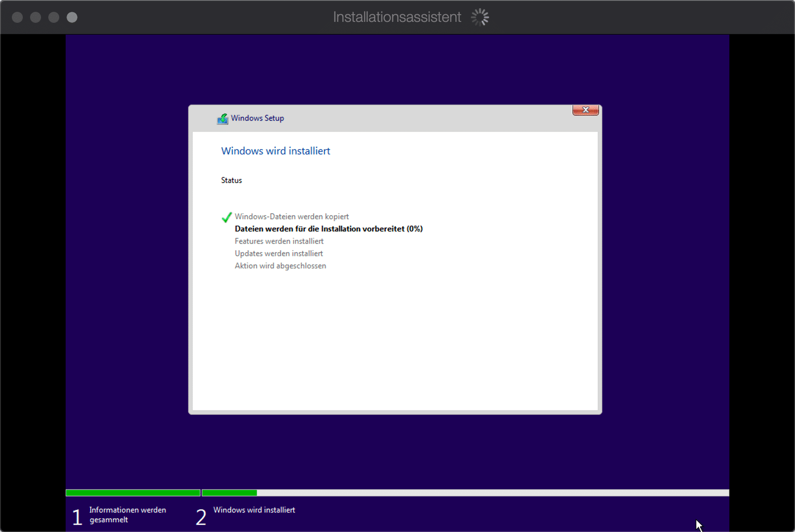Click the Informationen werden gesammelt stage label
Image resolution: width=795 pixels, height=532 pixels.
(x=128, y=515)
